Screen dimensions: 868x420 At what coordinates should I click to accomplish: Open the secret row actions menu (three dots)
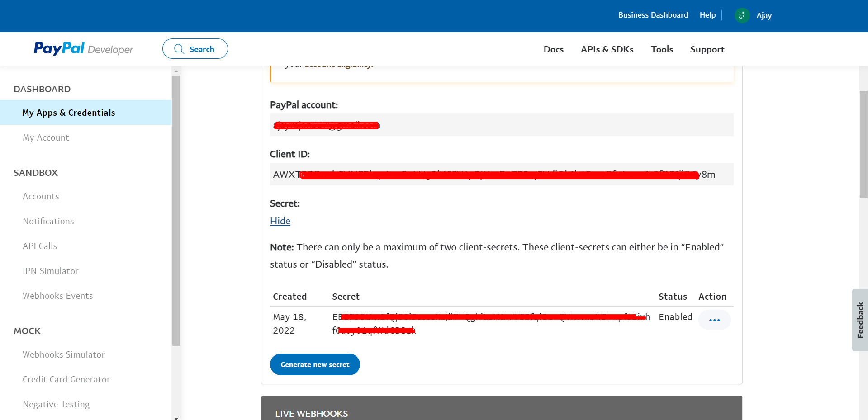coord(715,320)
